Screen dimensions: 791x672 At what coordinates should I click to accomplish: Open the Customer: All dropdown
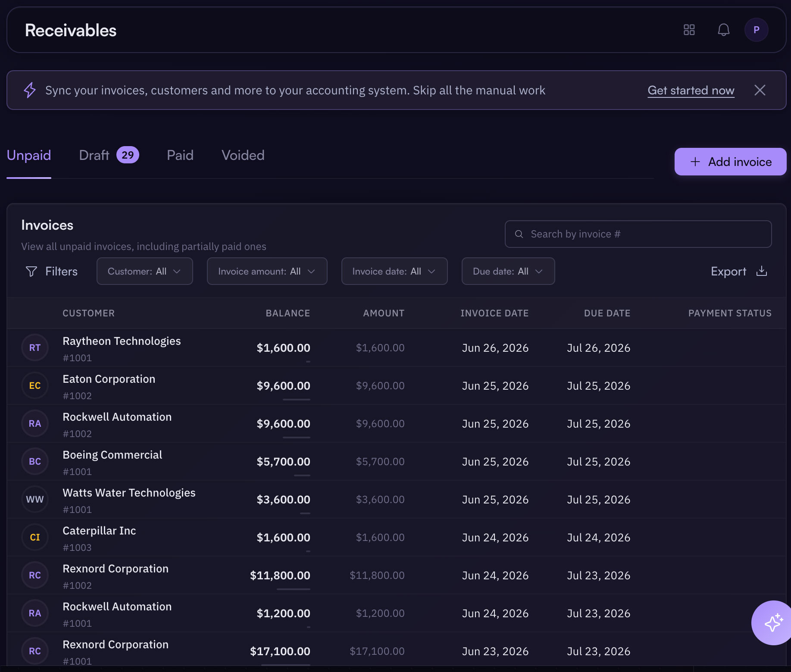(145, 271)
